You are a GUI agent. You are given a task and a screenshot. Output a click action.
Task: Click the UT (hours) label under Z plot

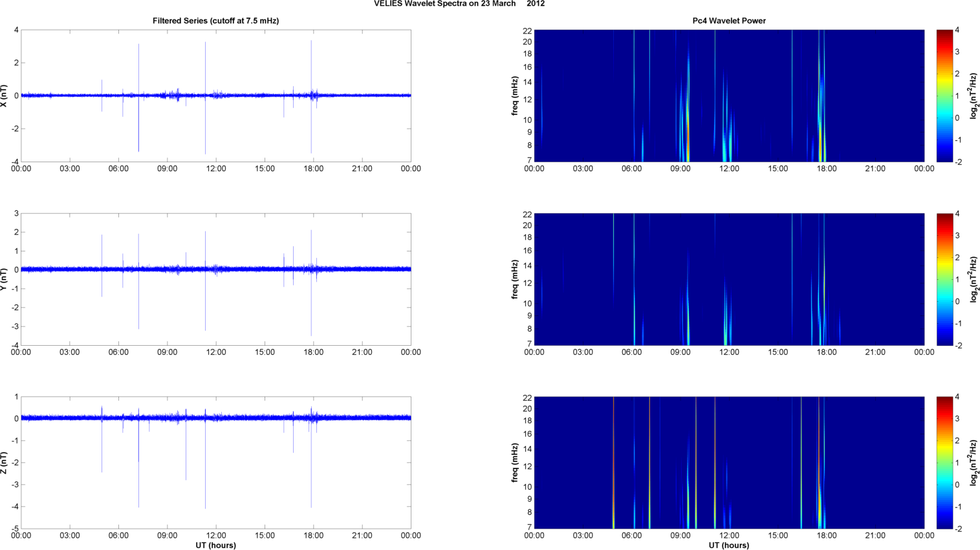click(215, 545)
